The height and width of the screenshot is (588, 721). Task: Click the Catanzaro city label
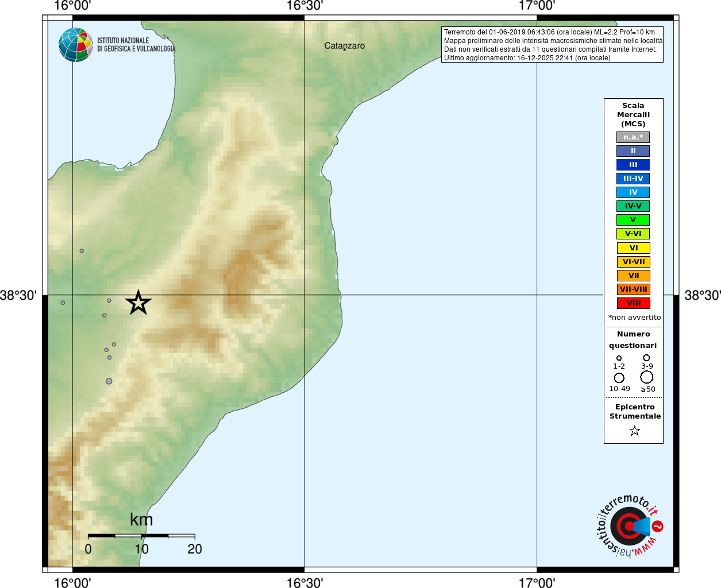point(345,46)
